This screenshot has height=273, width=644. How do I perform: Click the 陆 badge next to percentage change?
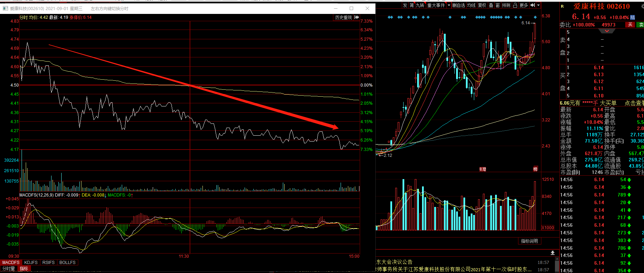click(x=633, y=17)
